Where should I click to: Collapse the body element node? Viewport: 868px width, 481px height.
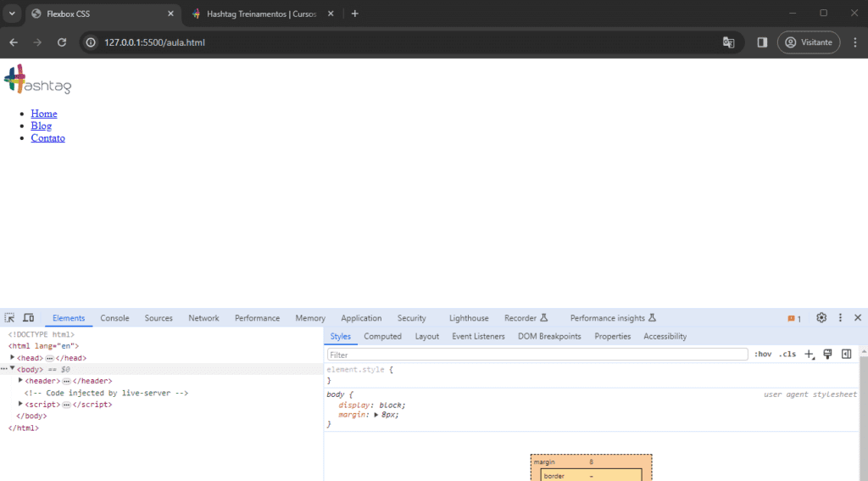tap(12, 368)
